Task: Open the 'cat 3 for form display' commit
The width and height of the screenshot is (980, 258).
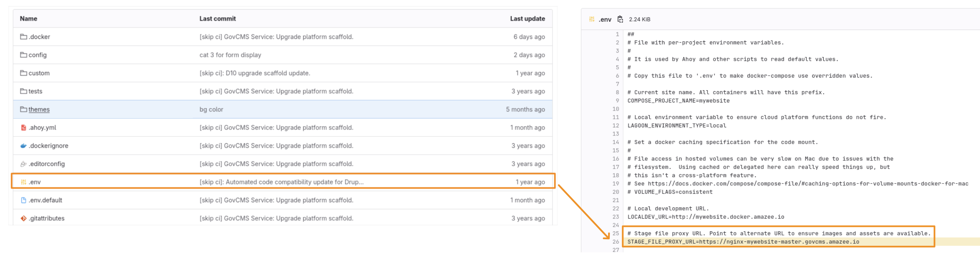Action: 230,55
